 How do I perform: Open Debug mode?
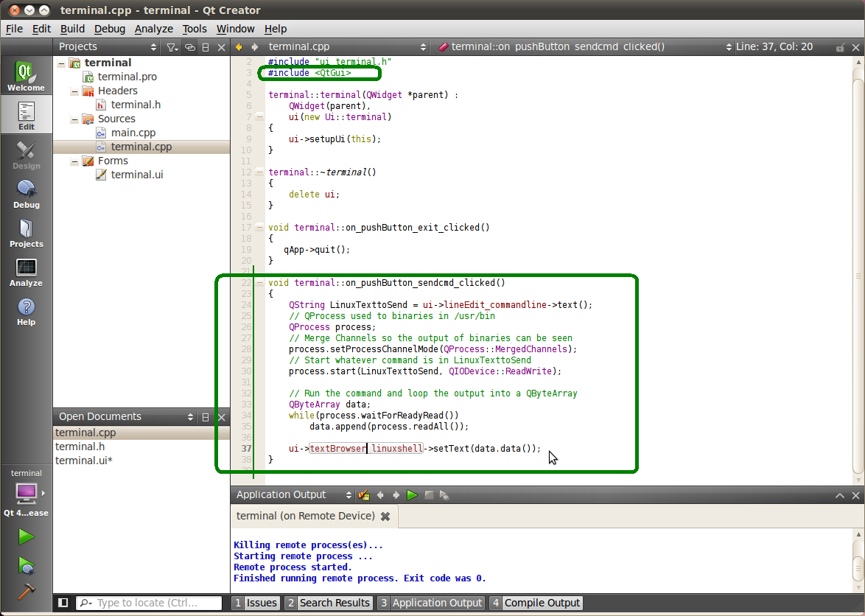[x=26, y=194]
